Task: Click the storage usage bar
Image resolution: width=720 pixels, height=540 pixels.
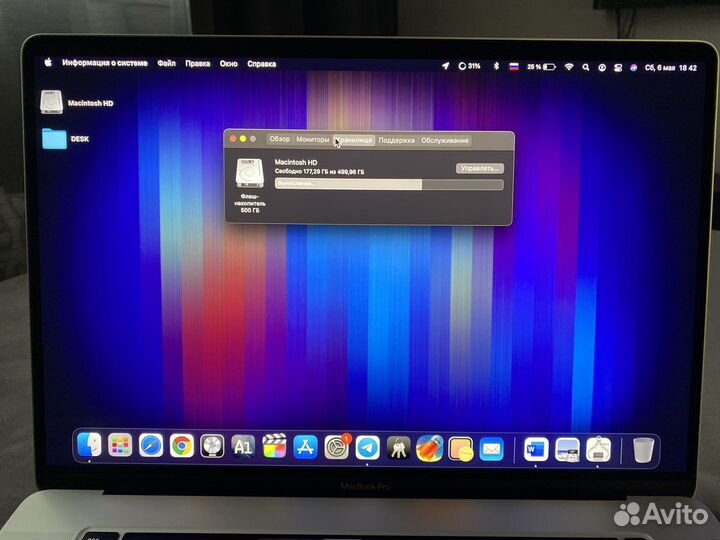Action: pos(389,184)
